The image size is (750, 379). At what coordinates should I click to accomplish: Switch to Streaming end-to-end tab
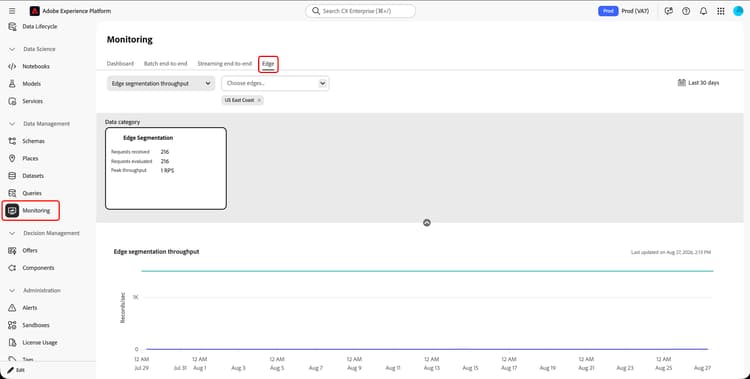[x=224, y=64]
